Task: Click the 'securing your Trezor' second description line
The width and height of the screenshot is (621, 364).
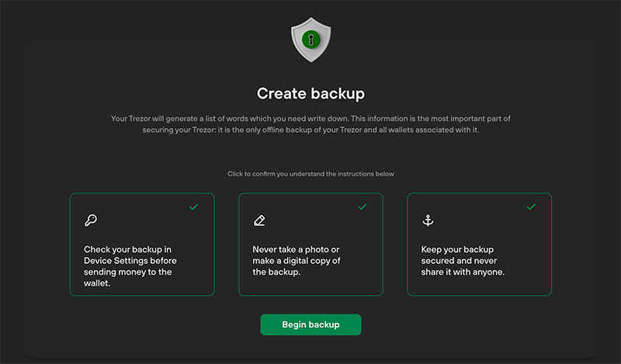Action: pyautogui.click(x=311, y=130)
